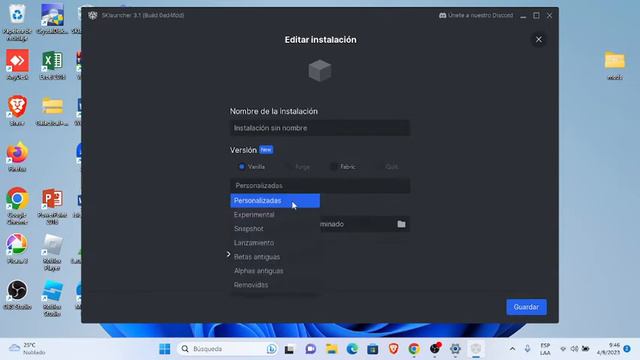Screen dimensions: 640x360
Task: Open Microsoft Edge from the taskbar
Action: click(x=352, y=349)
